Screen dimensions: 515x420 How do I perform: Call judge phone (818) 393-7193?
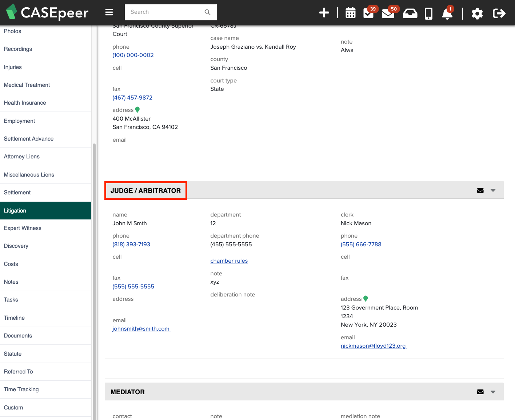(131, 245)
